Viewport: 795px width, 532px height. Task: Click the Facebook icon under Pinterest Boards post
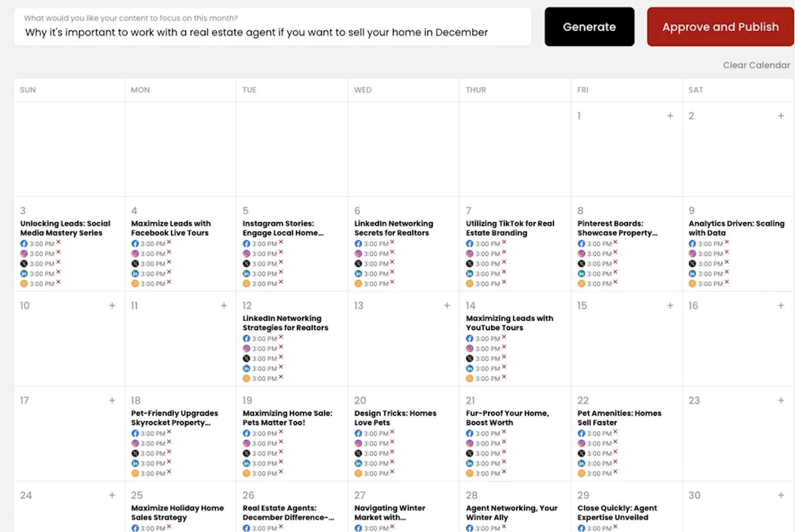pos(581,244)
